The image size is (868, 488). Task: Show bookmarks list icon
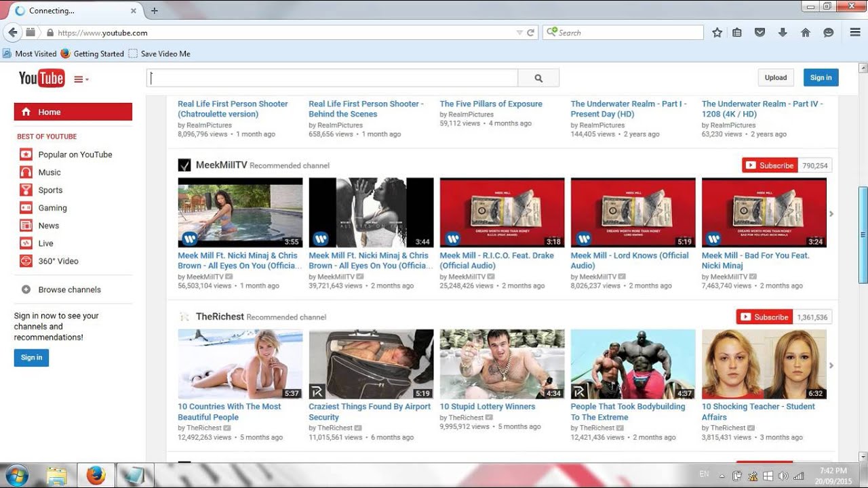pos(737,33)
